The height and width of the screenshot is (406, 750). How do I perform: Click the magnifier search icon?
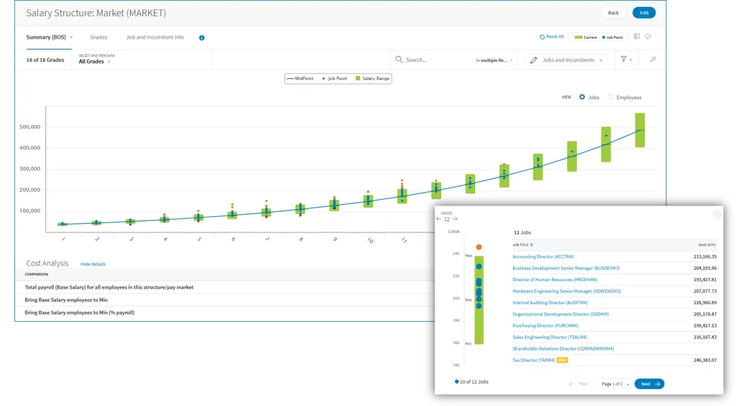coord(399,60)
